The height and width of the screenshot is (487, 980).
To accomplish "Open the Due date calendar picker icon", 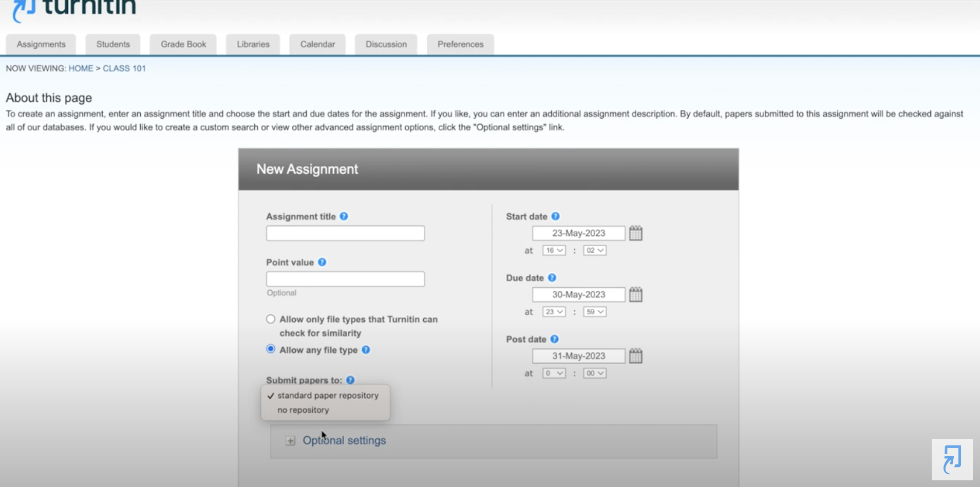I will point(635,294).
